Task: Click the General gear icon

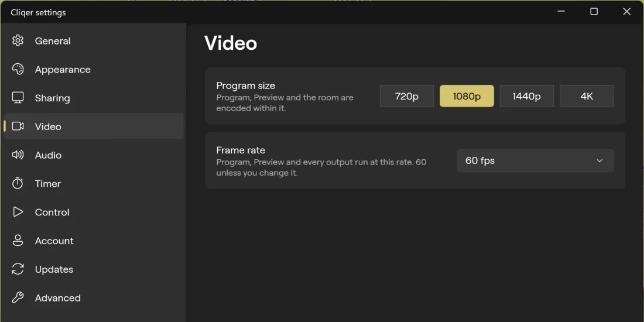Action: point(18,40)
